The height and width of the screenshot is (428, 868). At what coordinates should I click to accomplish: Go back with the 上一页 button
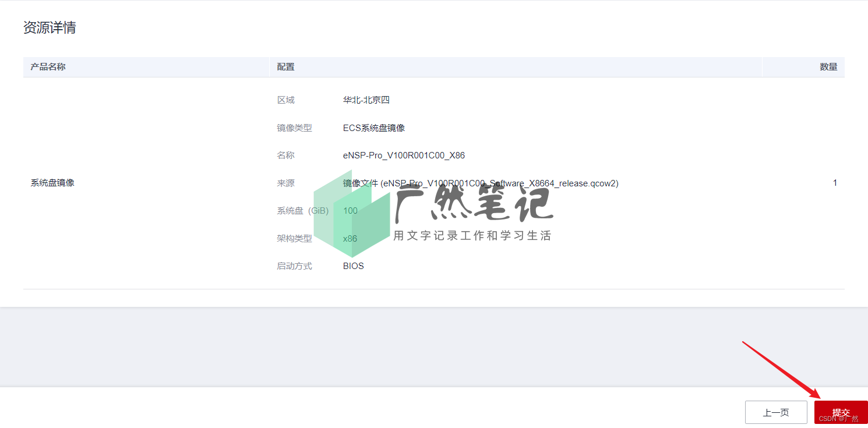(x=776, y=412)
